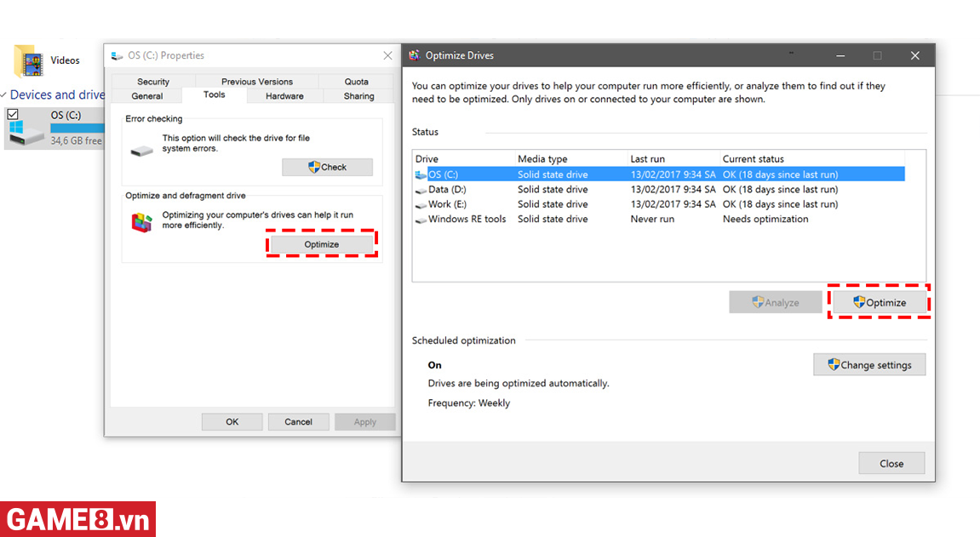
Task: Switch to the Security tab
Action: (x=153, y=82)
